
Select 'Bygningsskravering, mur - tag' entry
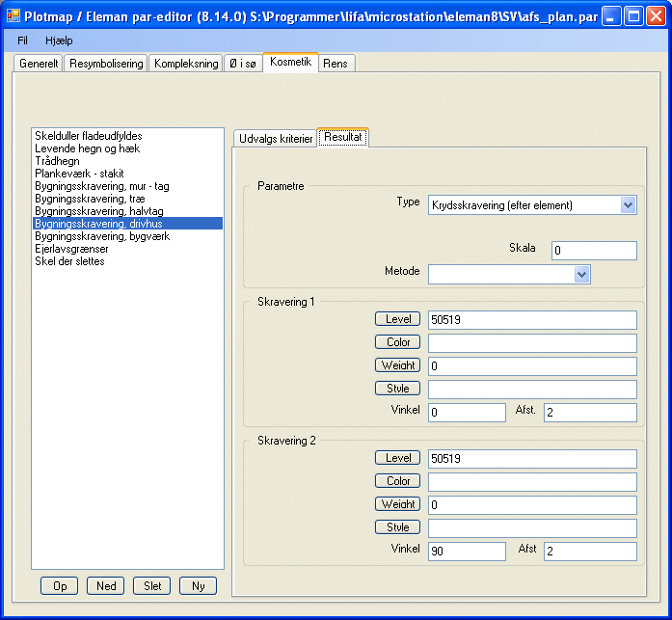127,186
